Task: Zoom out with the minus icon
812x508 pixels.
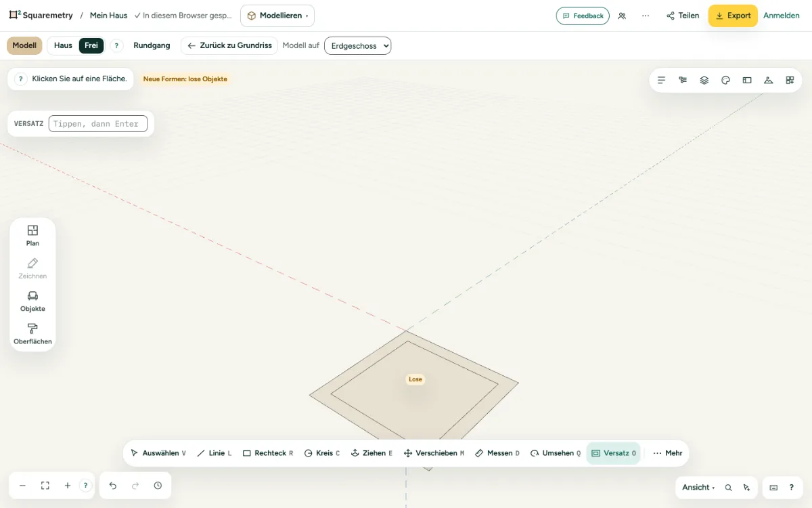Action: (x=22, y=486)
